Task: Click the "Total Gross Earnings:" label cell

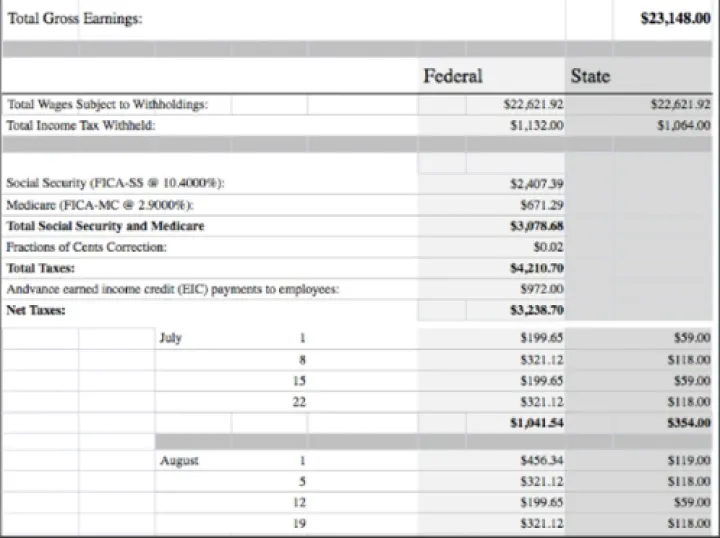Action: click(75, 19)
